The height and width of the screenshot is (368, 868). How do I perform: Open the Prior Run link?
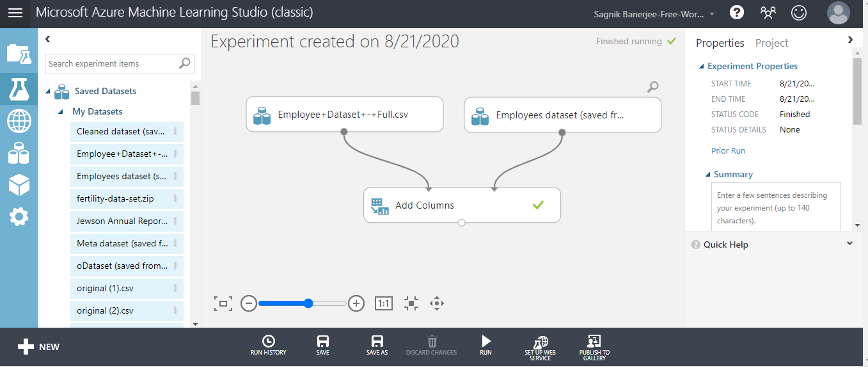coord(728,151)
